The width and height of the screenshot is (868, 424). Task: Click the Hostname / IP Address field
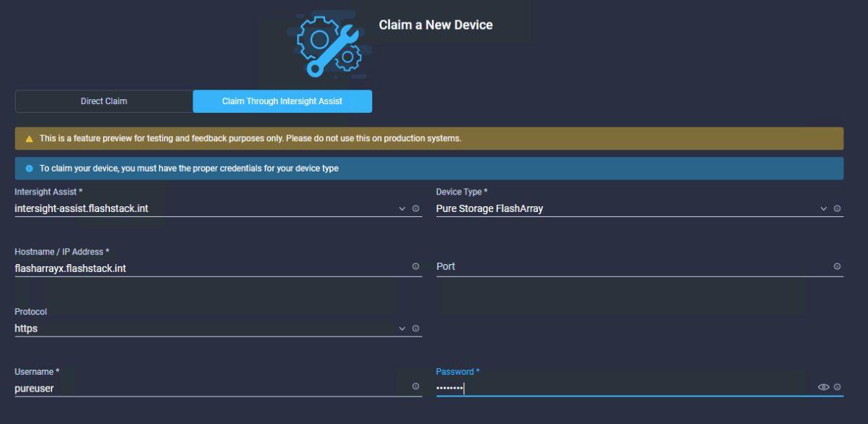[x=210, y=268]
